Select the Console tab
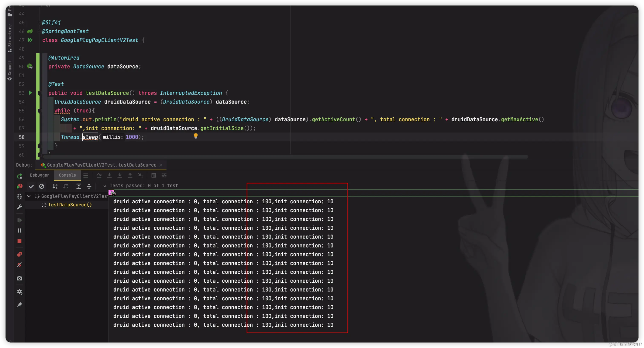Viewport: 644px width, 348px height. coord(67,175)
